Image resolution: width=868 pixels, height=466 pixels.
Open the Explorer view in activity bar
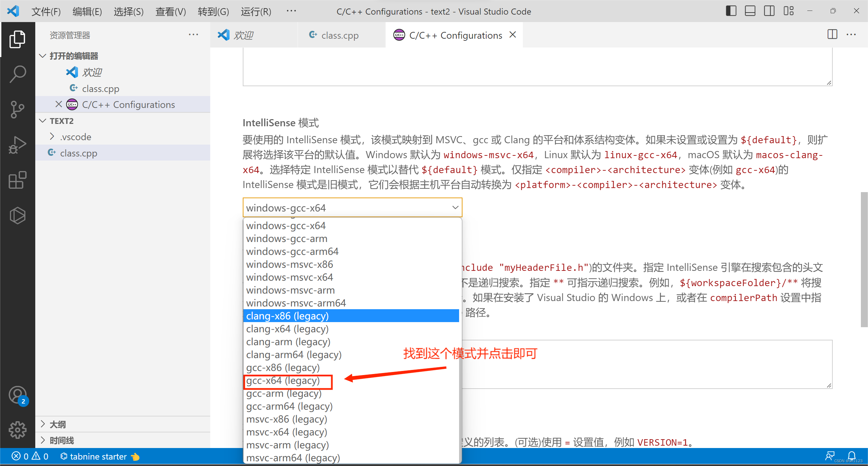coord(17,39)
